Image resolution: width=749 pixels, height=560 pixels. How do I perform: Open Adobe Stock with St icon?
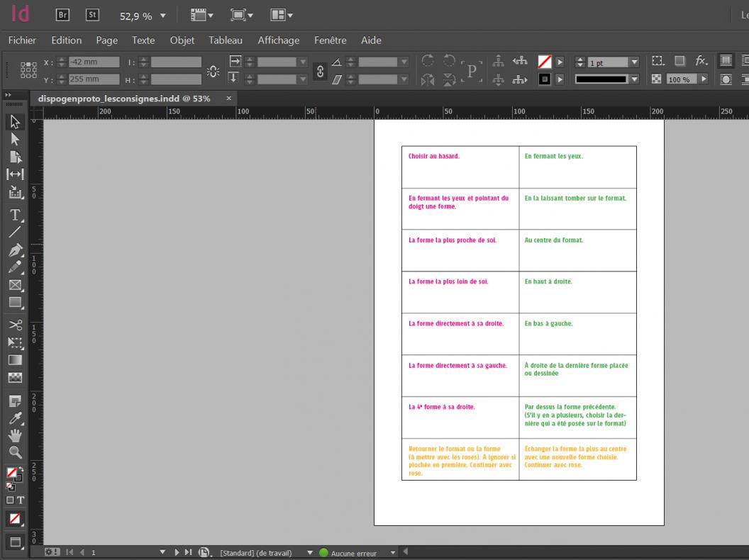click(x=92, y=15)
